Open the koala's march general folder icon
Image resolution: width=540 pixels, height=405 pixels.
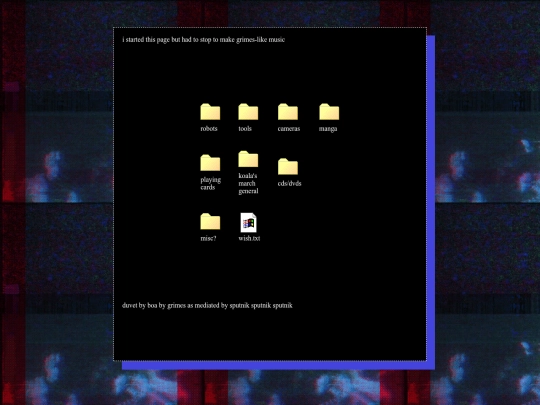point(248,159)
